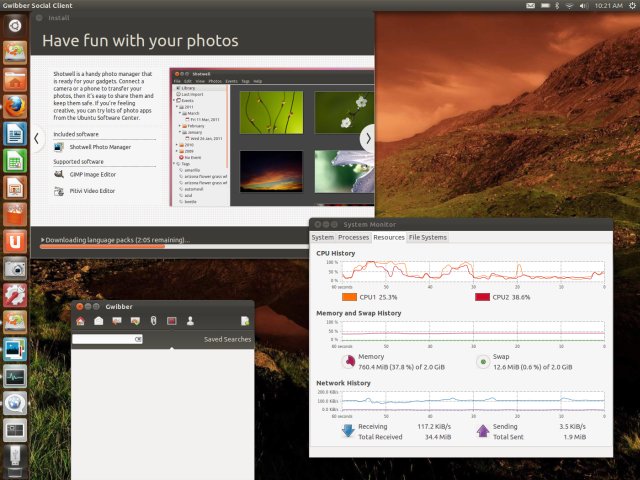
Task: Open the Ubuntu Dash home button
Action: click(15, 25)
